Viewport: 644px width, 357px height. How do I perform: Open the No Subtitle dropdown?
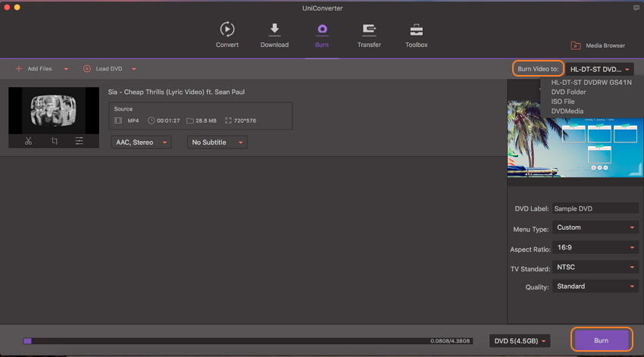(217, 142)
